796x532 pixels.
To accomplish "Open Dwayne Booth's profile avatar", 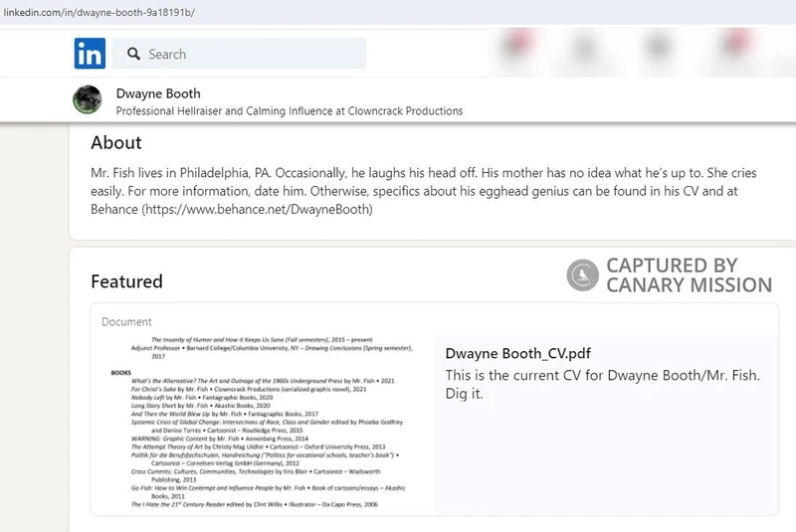I will coord(88,99).
